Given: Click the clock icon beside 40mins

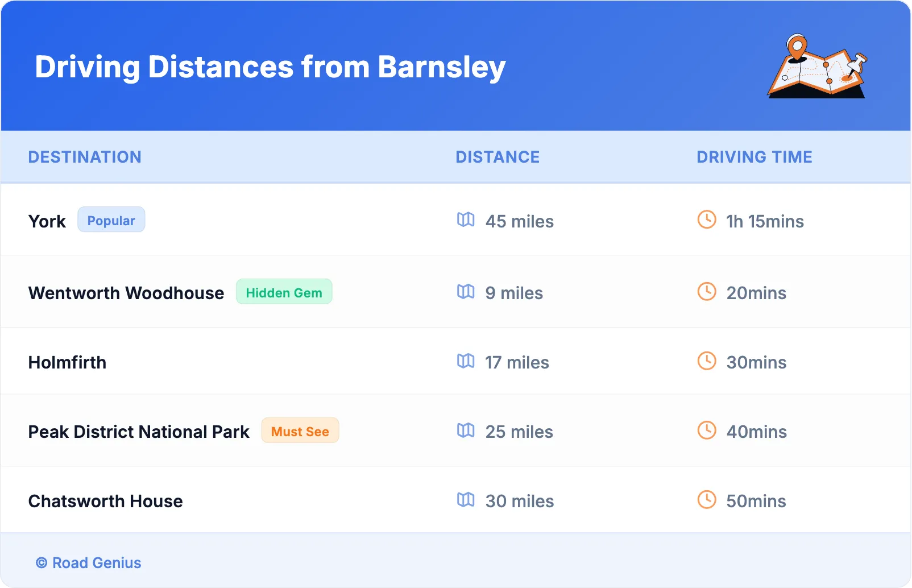Looking at the screenshot, I should [707, 430].
